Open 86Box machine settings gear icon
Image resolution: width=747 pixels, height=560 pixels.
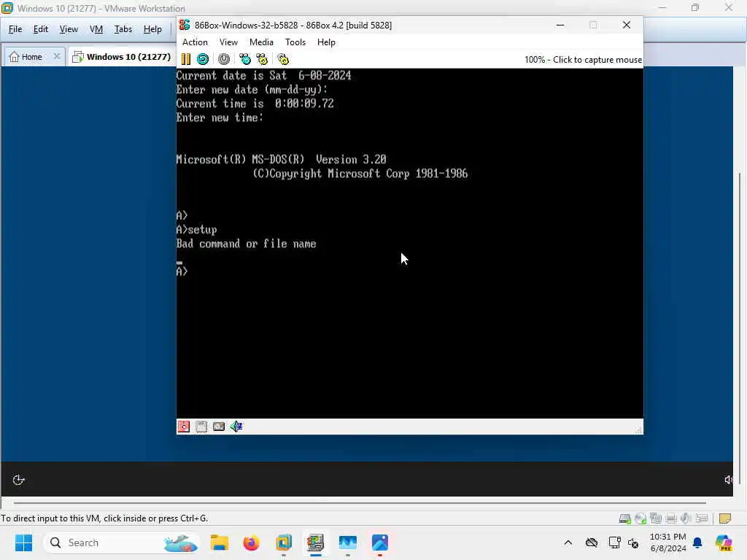click(283, 59)
